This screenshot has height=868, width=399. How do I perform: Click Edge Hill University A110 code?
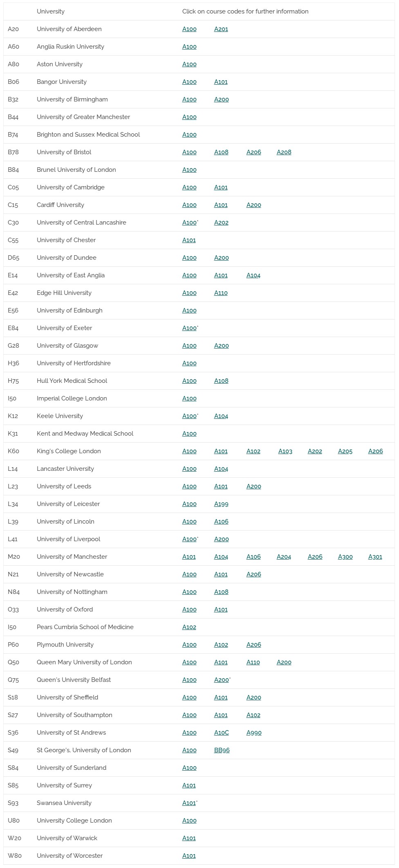[221, 293]
